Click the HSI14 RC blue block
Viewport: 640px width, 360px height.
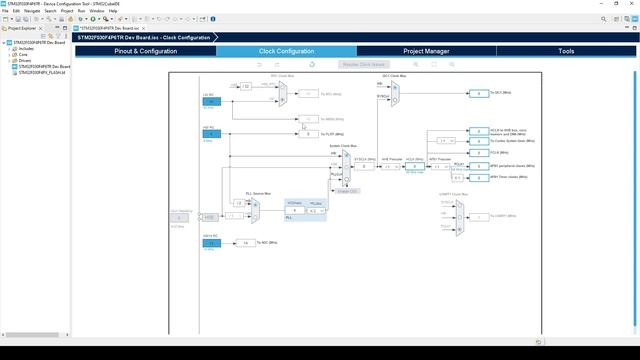[212, 243]
